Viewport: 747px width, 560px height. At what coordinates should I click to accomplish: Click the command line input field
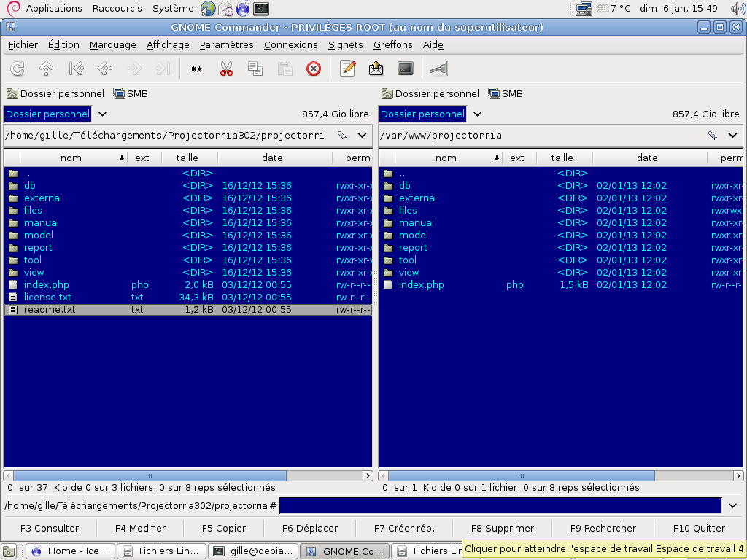point(500,505)
